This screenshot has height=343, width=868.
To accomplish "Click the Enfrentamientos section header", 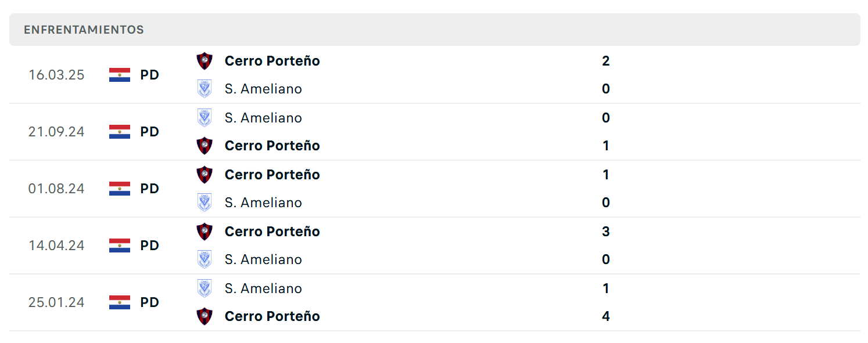I will 435,30.
